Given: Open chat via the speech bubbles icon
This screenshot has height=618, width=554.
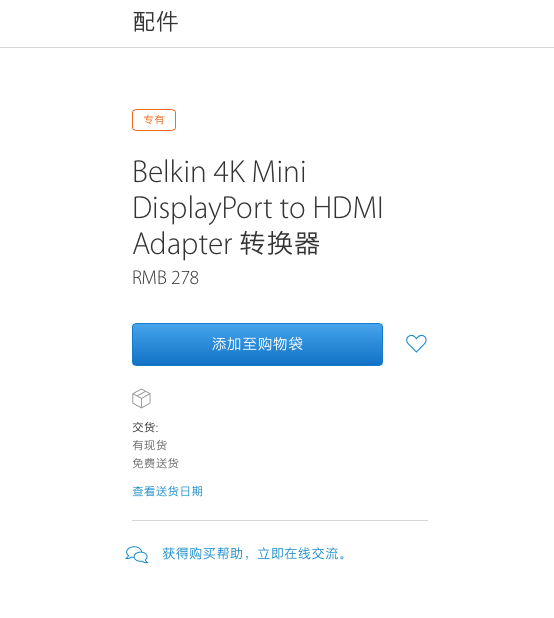Looking at the screenshot, I should pyautogui.click(x=137, y=554).
